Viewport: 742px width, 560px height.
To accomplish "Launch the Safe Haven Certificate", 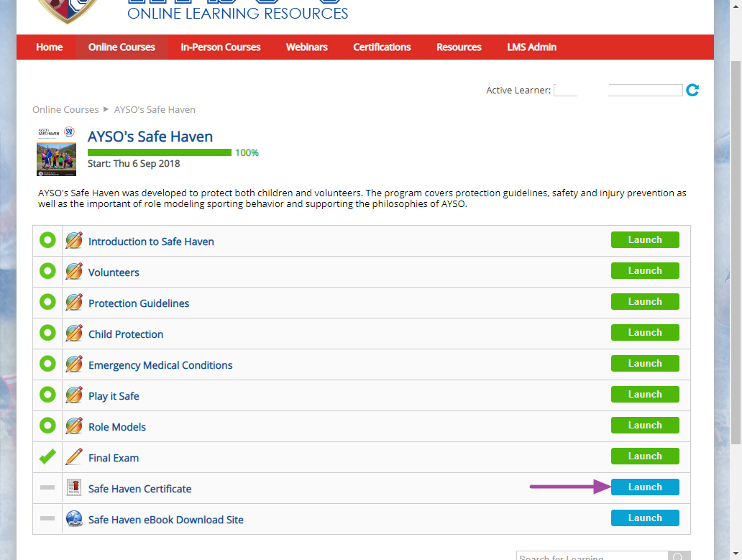I will click(645, 487).
